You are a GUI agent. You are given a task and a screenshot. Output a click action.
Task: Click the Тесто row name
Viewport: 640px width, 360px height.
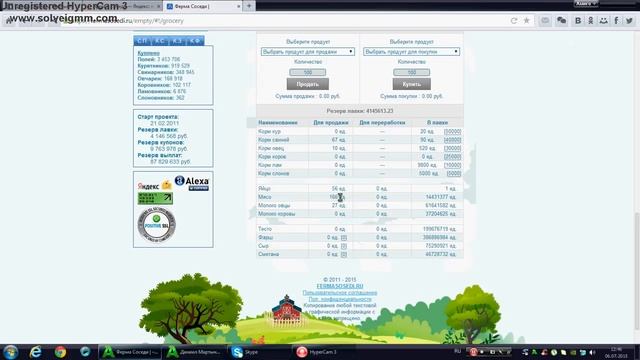[265, 229]
